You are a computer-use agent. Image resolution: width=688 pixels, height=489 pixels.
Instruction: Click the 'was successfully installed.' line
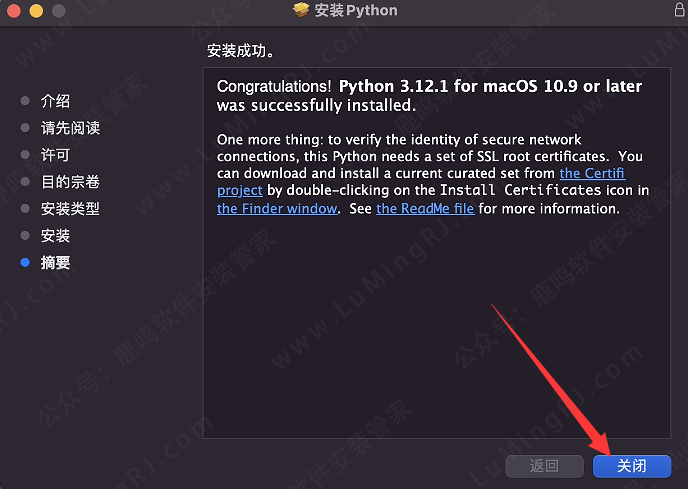(316, 105)
